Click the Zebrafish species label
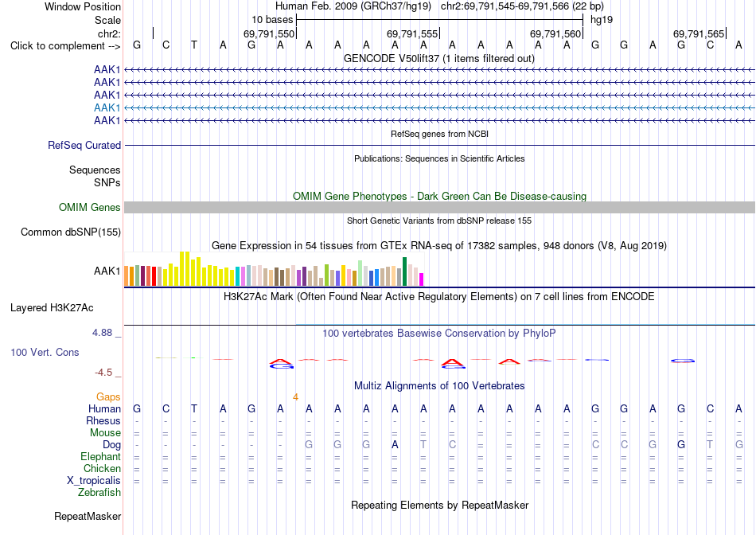756x535 pixels. point(99,493)
